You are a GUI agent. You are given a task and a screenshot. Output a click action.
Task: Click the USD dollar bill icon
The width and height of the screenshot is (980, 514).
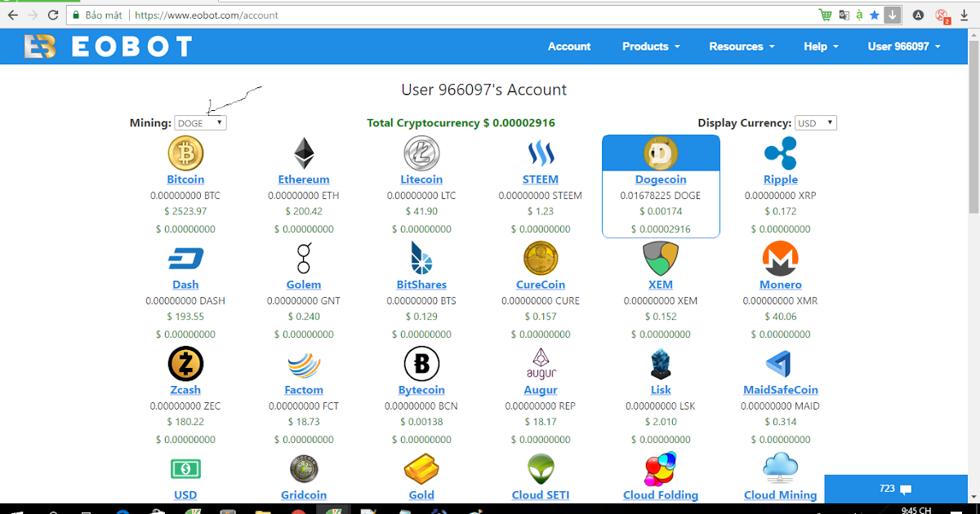pos(185,469)
